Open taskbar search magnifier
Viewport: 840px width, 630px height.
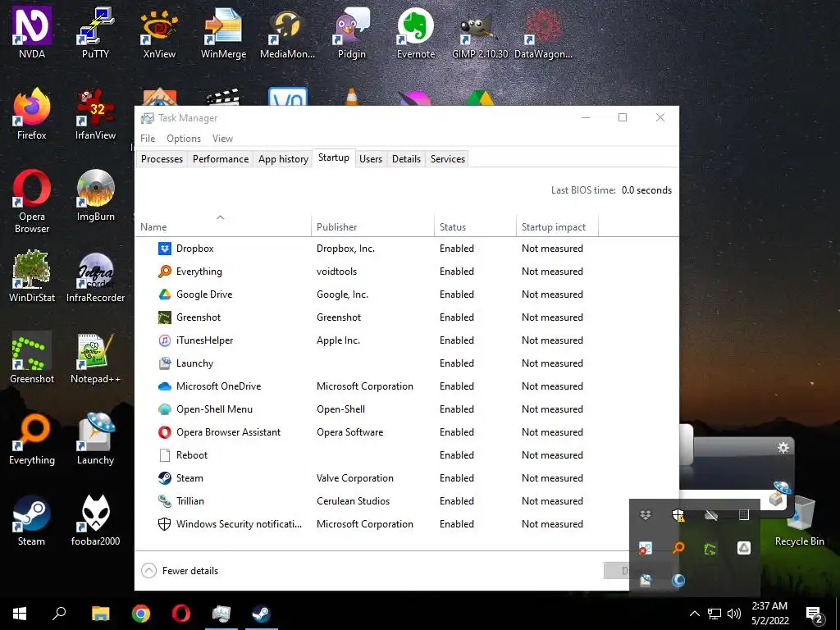tap(59, 614)
